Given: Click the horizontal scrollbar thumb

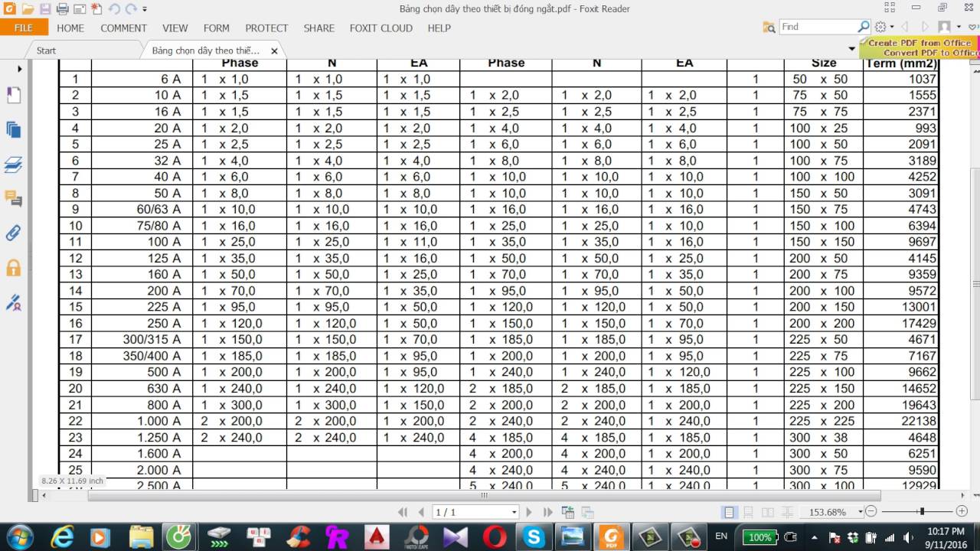Looking at the screenshot, I should point(484,495).
